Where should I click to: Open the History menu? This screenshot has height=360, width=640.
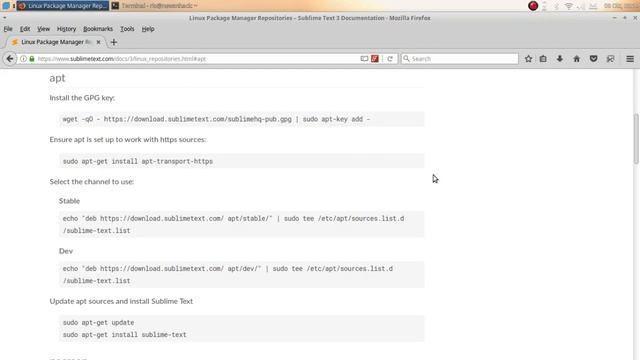(67, 29)
